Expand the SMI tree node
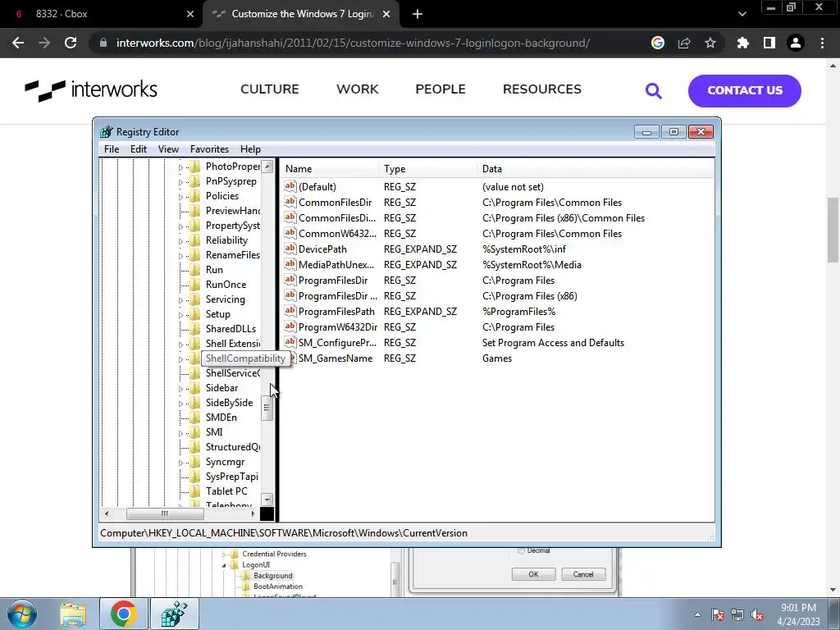The height and width of the screenshot is (630, 840). pyautogui.click(x=181, y=433)
